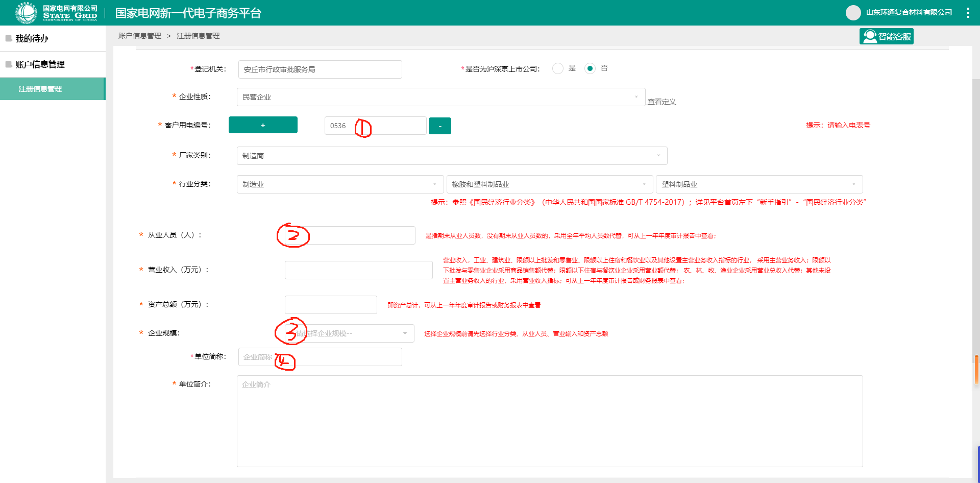The width and height of the screenshot is (980, 483).
Task: Select 是 for listed company option
Action: (x=558, y=68)
